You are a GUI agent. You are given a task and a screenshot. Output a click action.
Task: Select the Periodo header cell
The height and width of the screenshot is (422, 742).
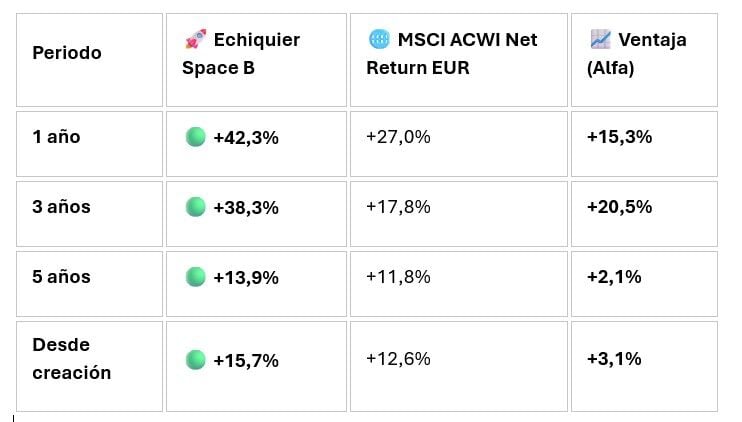tap(89, 60)
